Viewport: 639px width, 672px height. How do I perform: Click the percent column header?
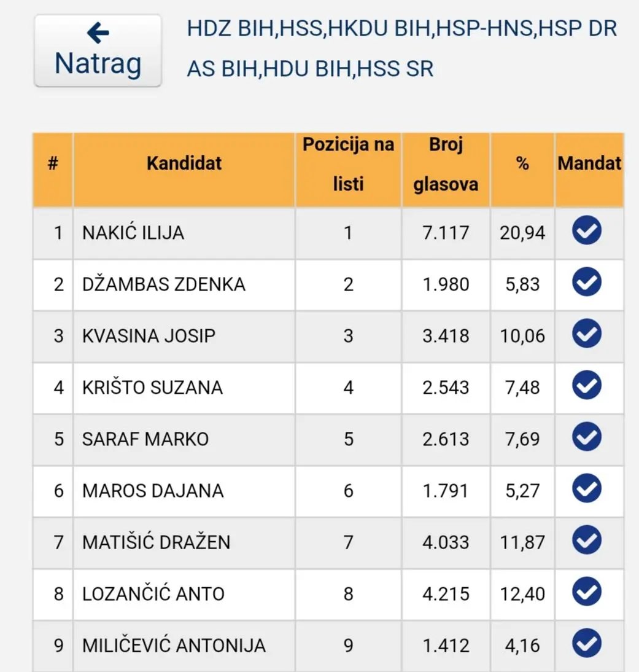coord(522,163)
